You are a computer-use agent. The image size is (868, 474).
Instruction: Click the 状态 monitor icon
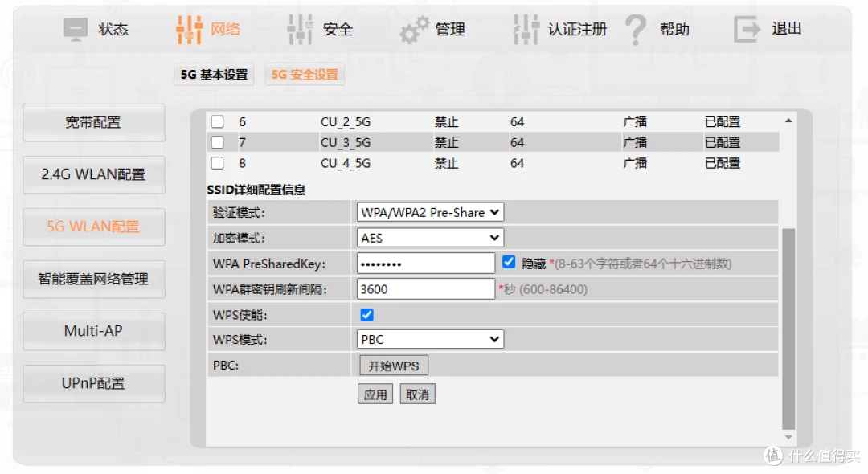coord(76,29)
